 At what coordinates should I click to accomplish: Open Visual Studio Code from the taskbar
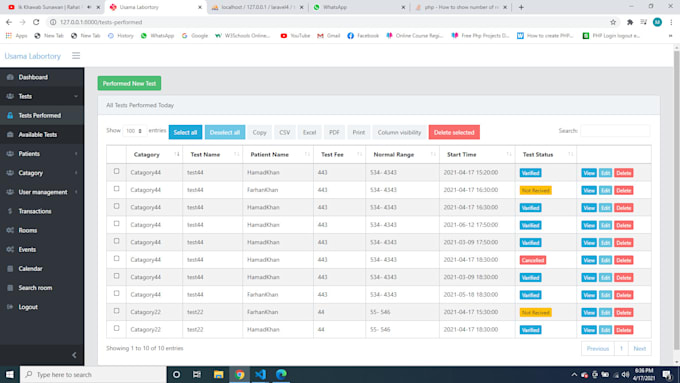[x=260, y=374]
